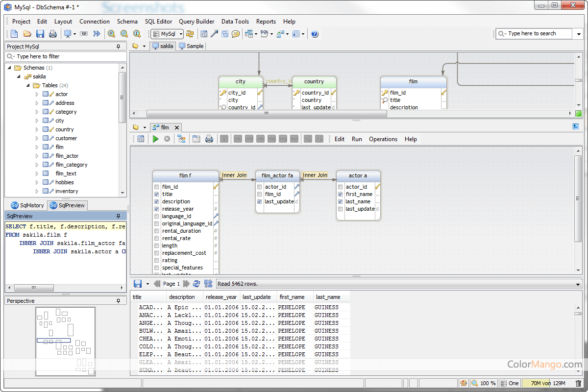Image resolution: width=588 pixels, height=392 pixels.
Task: Toggle the title column checkbox in film f
Action: [x=157, y=194]
